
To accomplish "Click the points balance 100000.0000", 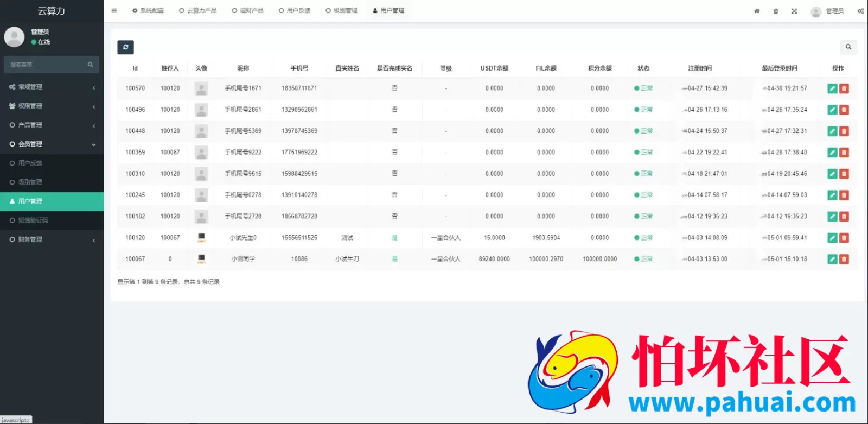I will (600, 259).
